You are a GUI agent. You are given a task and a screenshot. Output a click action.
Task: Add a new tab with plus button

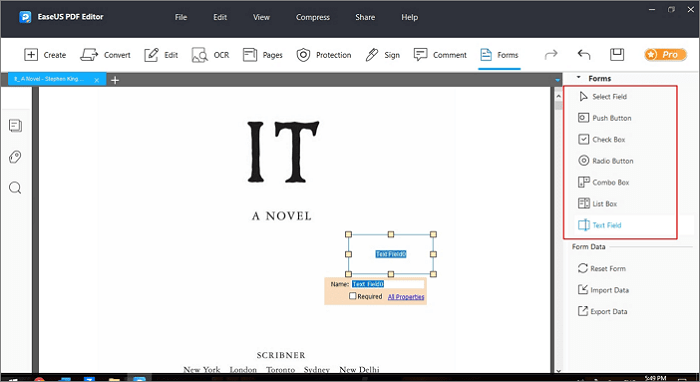pos(115,80)
